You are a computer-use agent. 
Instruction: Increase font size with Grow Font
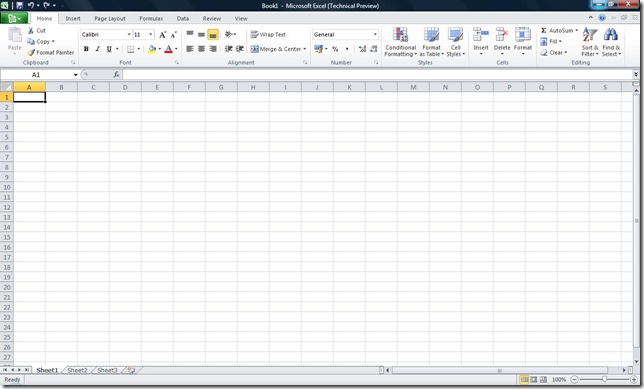pyautogui.click(x=163, y=35)
